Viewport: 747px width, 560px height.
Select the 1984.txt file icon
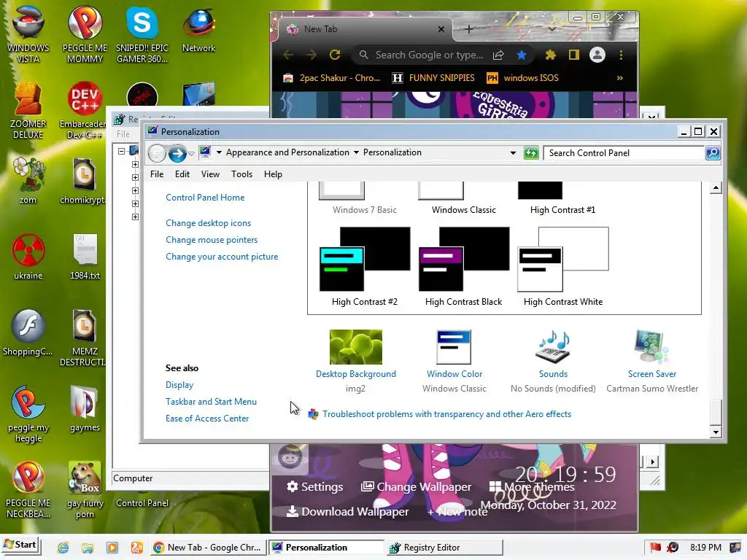click(x=85, y=256)
